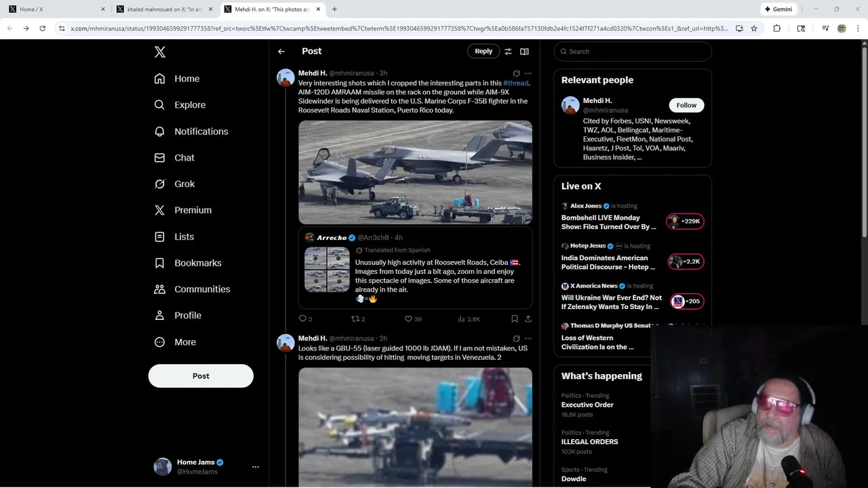Bookmark this page with the star icon
This screenshot has width=868, height=488.
754,28
